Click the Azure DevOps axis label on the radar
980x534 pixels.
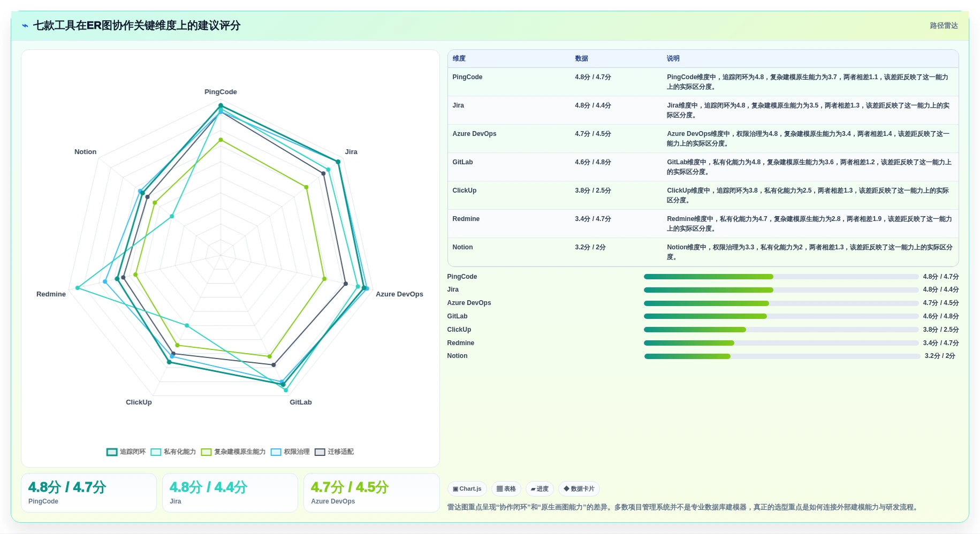399,294
